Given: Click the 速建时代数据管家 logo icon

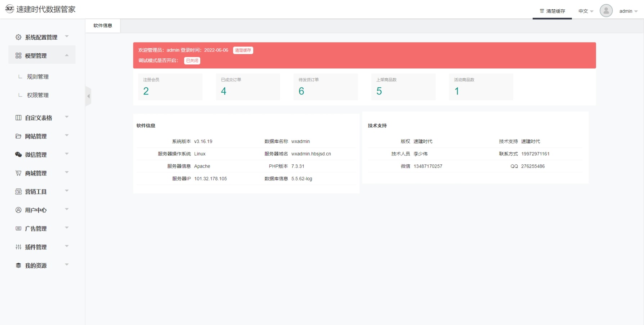Looking at the screenshot, I should point(10,9).
